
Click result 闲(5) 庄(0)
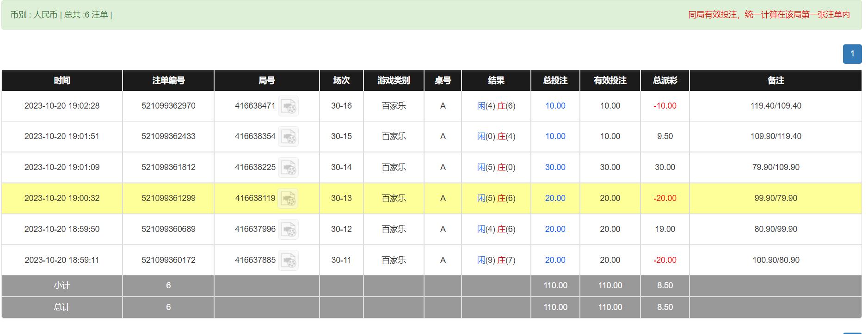click(x=496, y=167)
